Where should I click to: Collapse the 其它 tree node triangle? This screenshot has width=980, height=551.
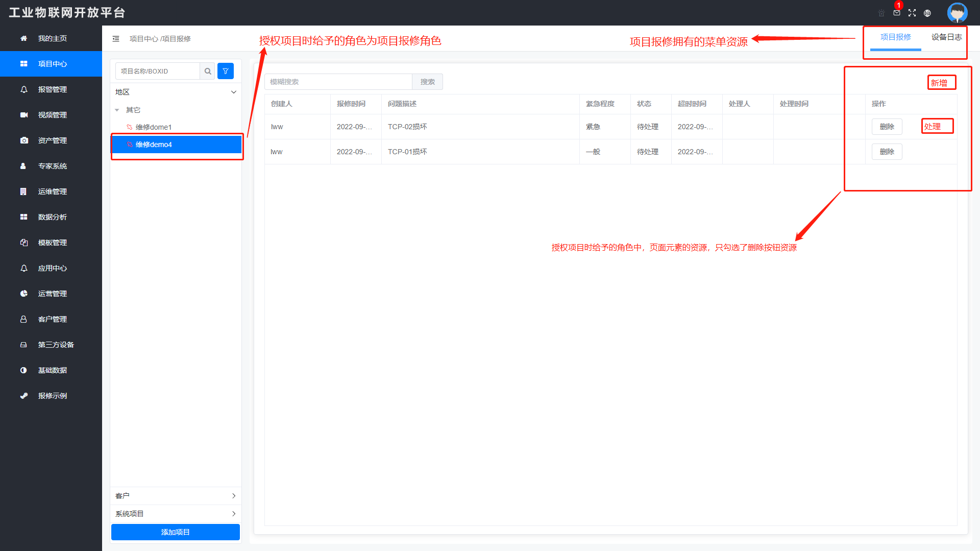(x=117, y=110)
